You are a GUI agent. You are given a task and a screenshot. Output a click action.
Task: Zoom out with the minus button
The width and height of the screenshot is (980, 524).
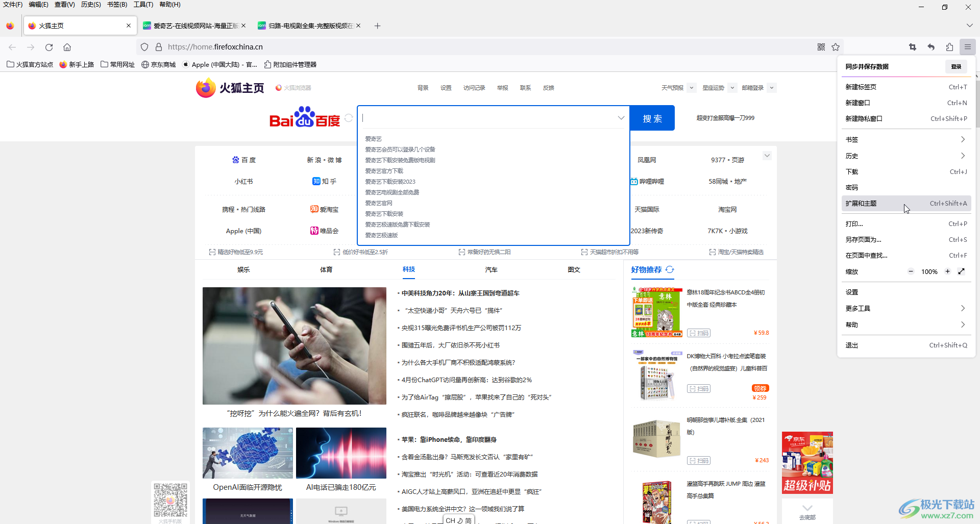[911, 271]
